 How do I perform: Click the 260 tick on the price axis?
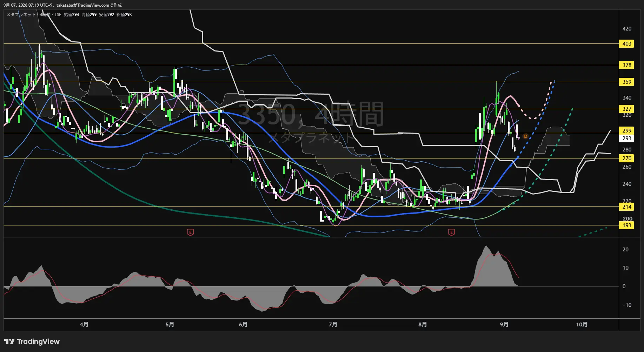(x=627, y=167)
